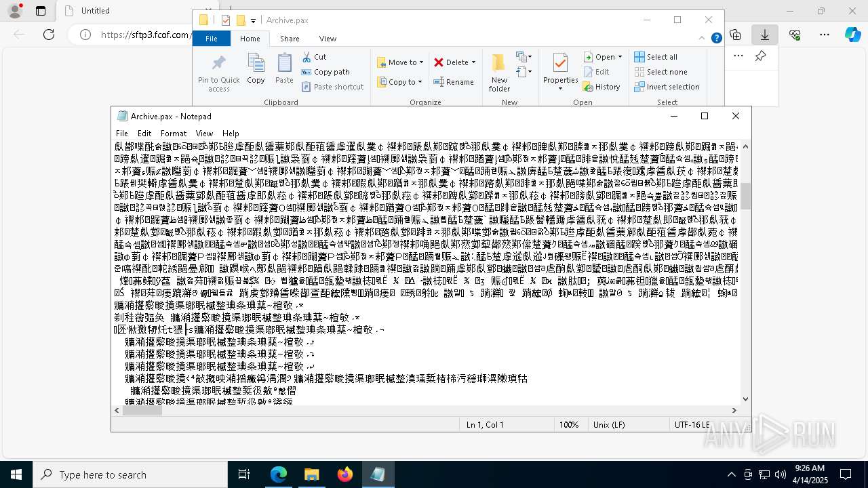
Task: Click the red Delete button
Action: [452, 62]
